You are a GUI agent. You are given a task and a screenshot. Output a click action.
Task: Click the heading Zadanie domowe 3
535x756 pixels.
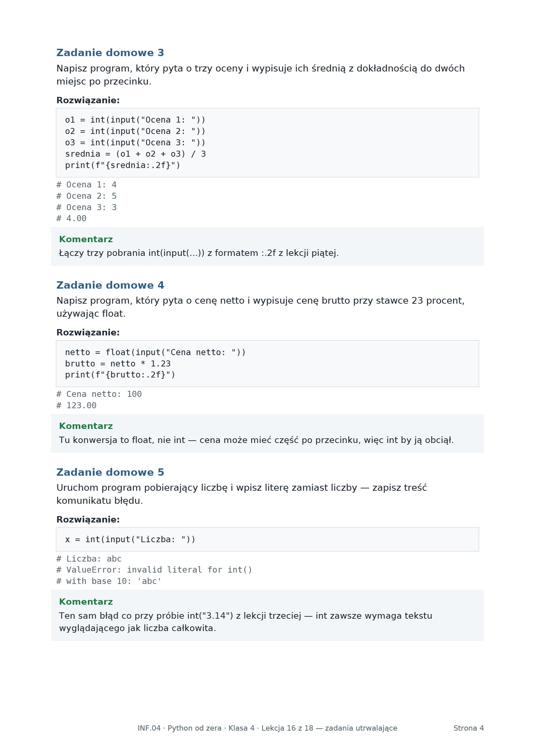pos(110,53)
